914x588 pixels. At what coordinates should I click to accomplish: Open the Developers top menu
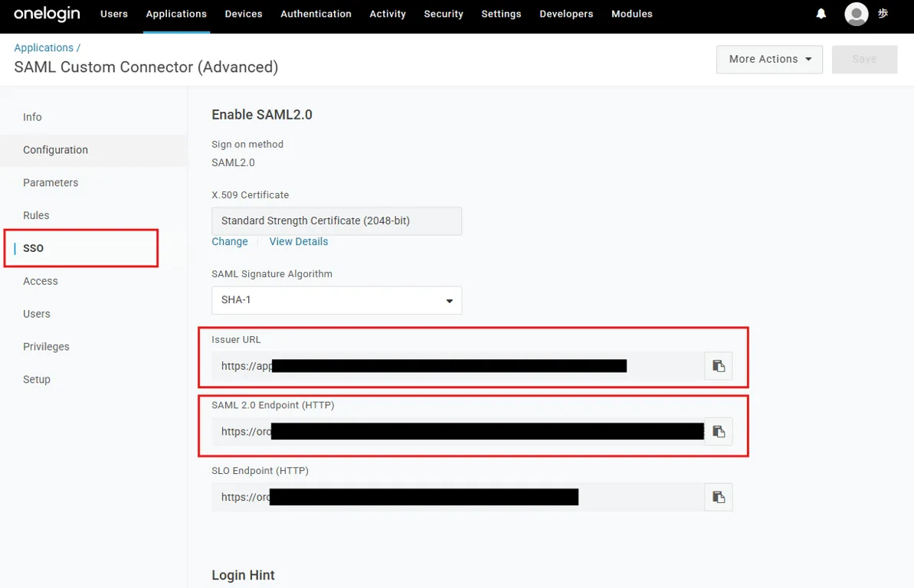tap(567, 14)
